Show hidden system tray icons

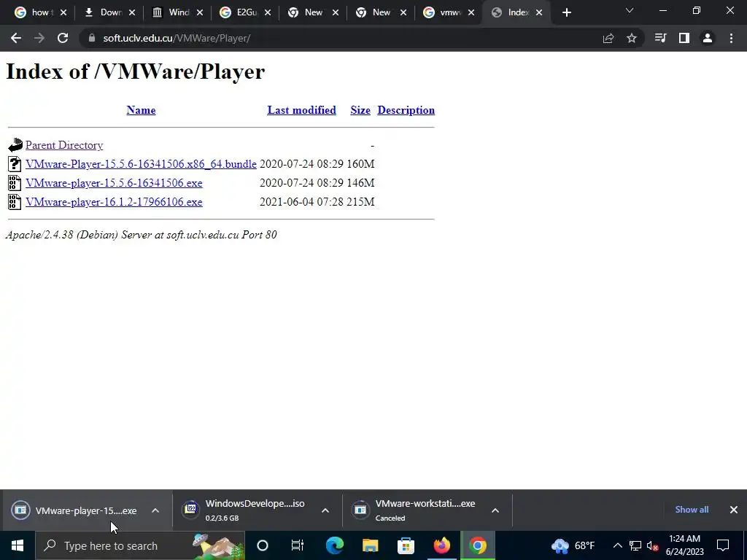click(x=617, y=545)
